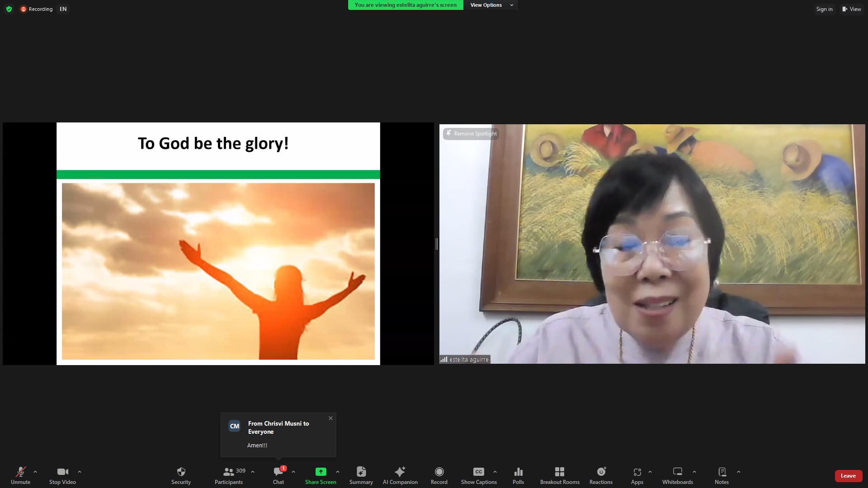Open the Participants panel
Screen dimensions: 868x488
229,475
